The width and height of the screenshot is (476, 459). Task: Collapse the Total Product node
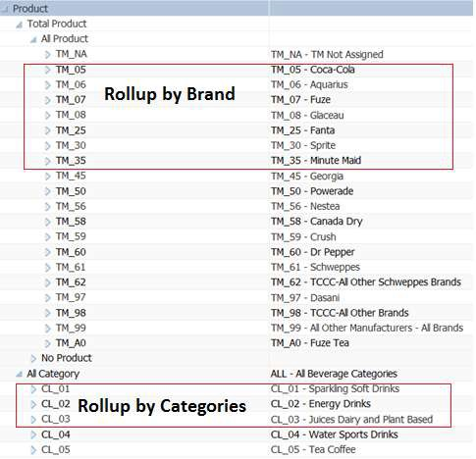click(x=20, y=25)
